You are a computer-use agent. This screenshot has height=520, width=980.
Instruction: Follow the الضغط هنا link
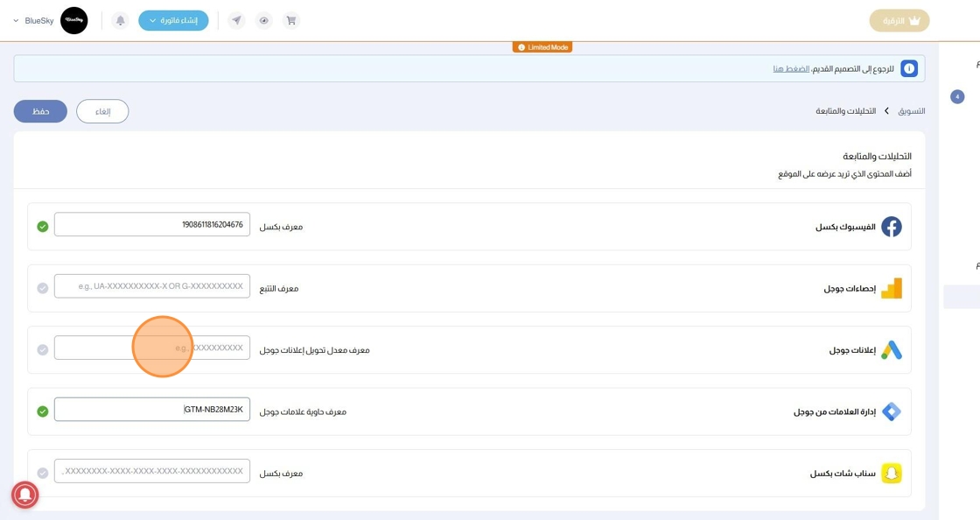(791, 69)
